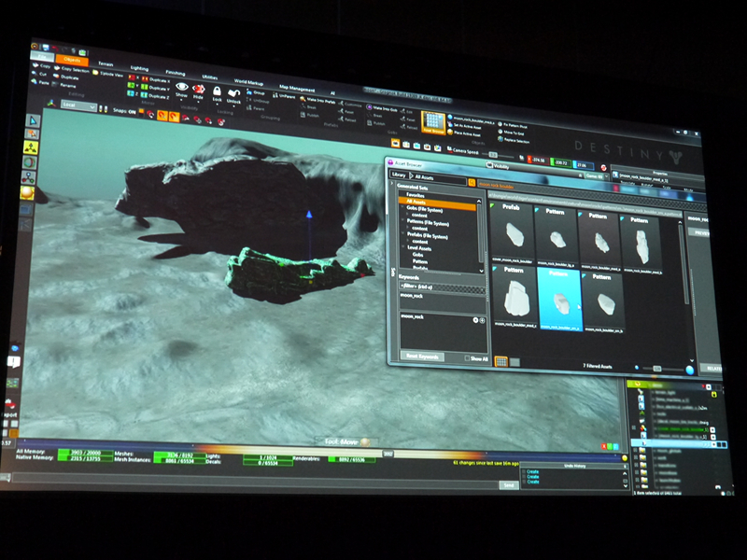Screen dimensions: 747x560
Task: Click Place Active Asset
Action: tap(463, 133)
